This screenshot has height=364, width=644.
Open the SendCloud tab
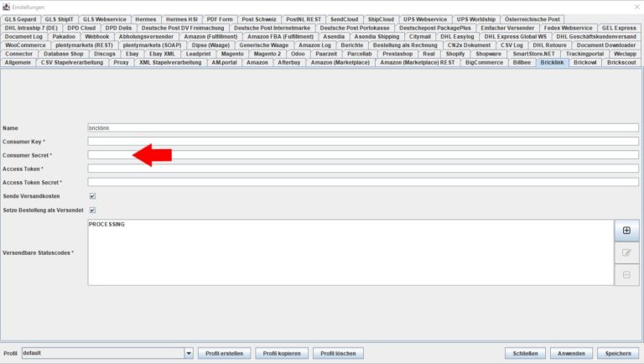[344, 19]
